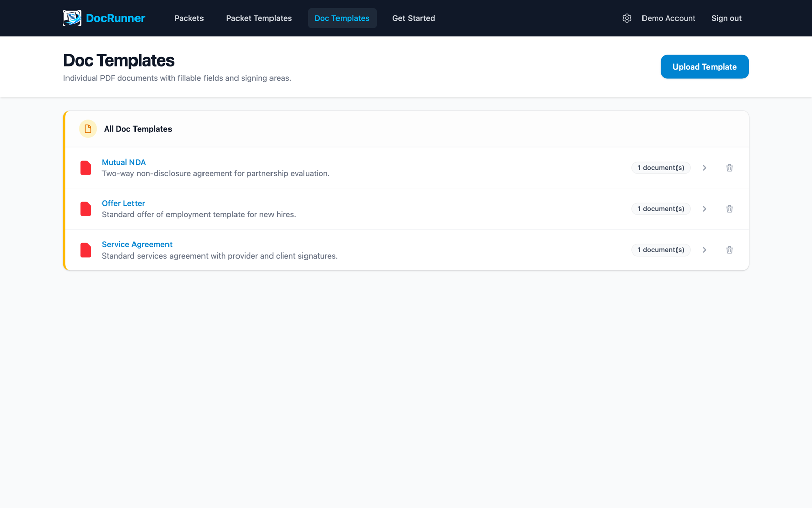The height and width of the screenshot is (508, 812).
Task: Click the DocRunner logo icon
Action: [72, 18]
